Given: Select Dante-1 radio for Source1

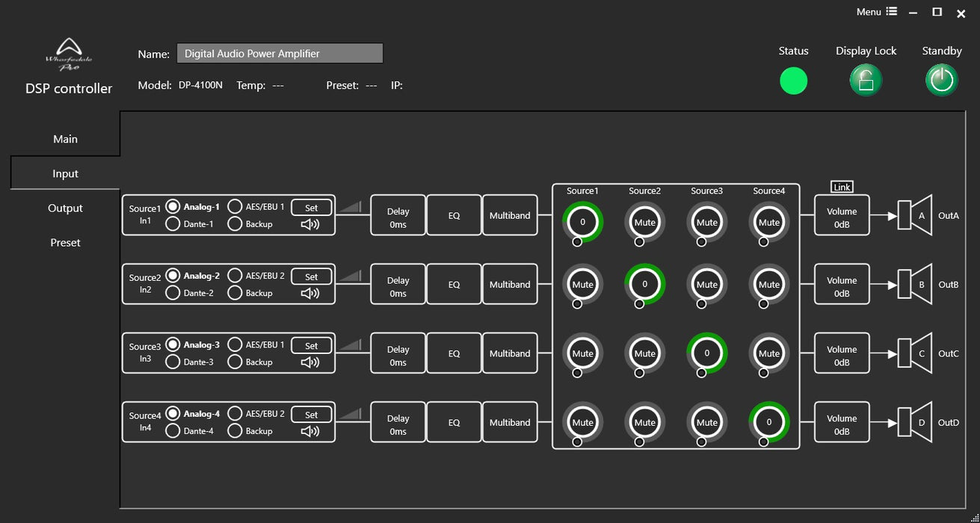Looking at the screenshot, I should [x=173, y=224].
